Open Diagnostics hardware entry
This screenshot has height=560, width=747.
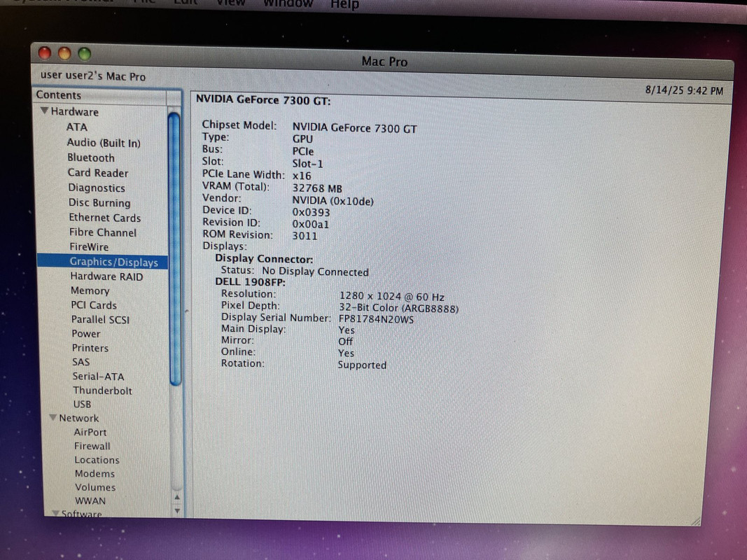[96, 188]
